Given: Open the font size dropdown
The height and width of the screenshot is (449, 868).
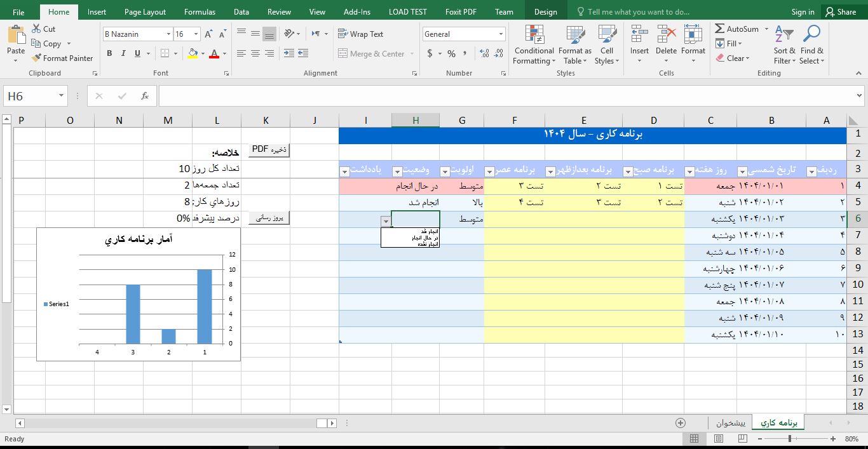Looking at the screenshot, I should click(x=196, y=34).
